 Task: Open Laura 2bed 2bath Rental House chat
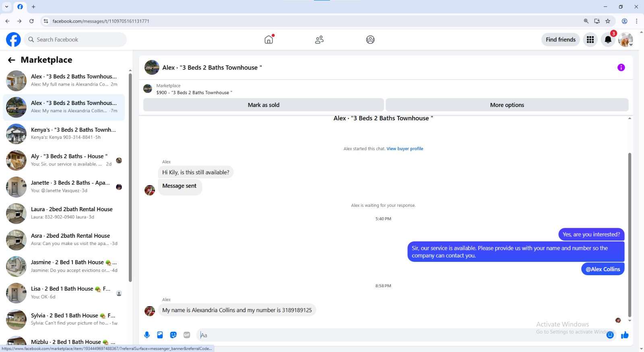[x=64, y=213]
